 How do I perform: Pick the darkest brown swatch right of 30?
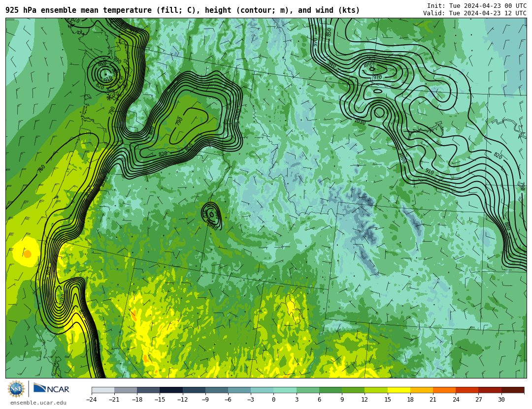513,390
